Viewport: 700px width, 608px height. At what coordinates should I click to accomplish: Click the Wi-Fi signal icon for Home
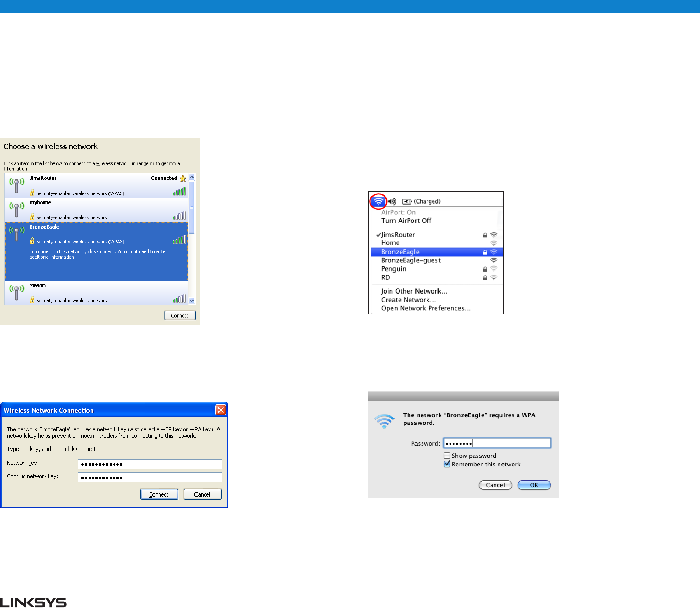tap(494, 243)
